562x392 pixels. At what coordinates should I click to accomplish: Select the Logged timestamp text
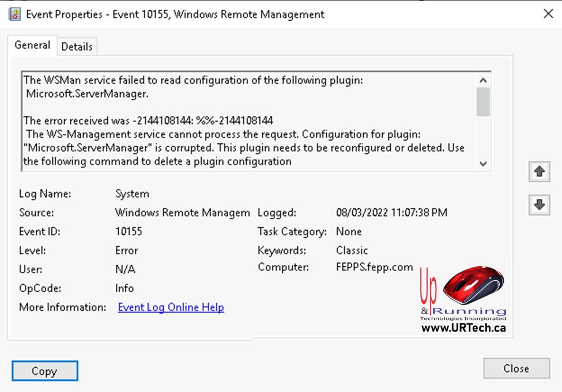(x=390, y=212)
